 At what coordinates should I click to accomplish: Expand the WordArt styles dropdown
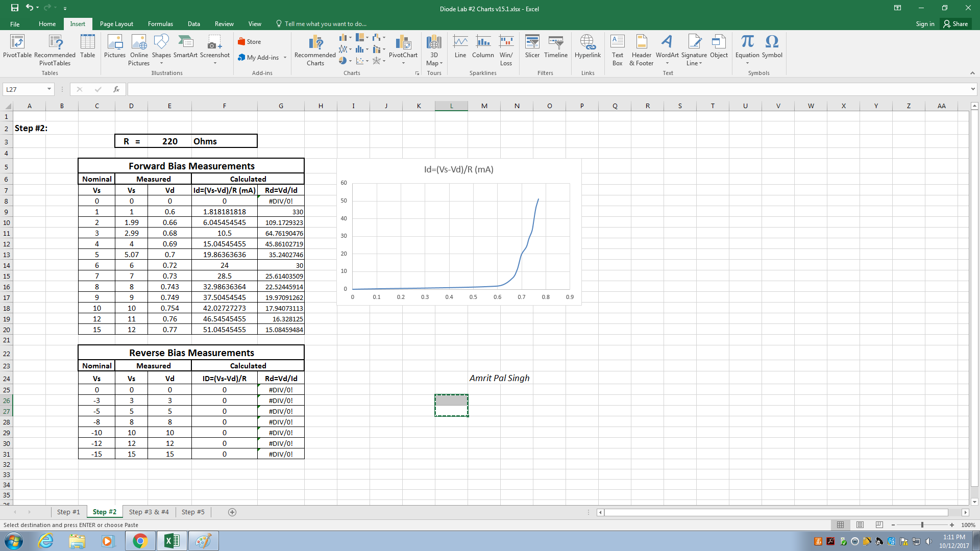tap(667, 63)
